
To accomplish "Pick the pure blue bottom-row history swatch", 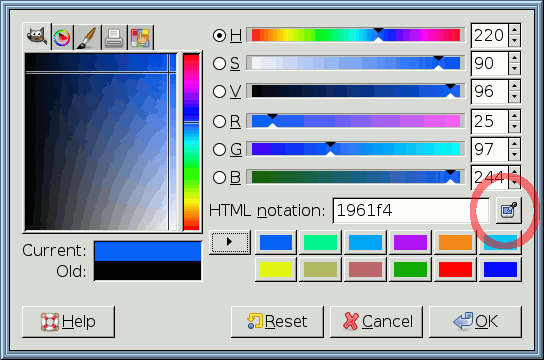I will (500, 269).
